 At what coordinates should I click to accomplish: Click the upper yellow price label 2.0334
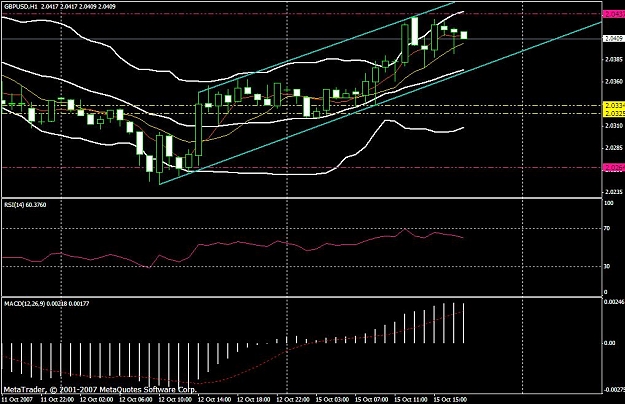pos(614,106)
